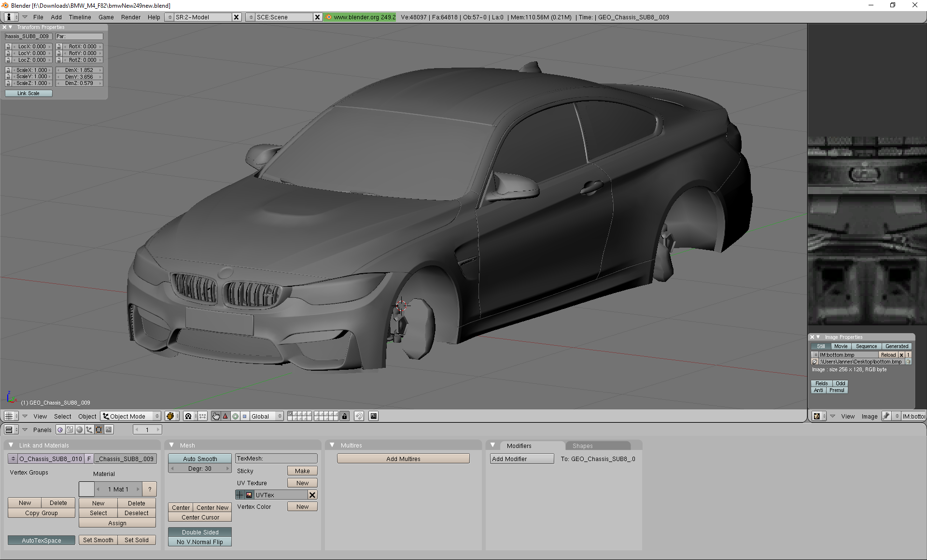Delete UVTex layer with its X

pos(312,495)
